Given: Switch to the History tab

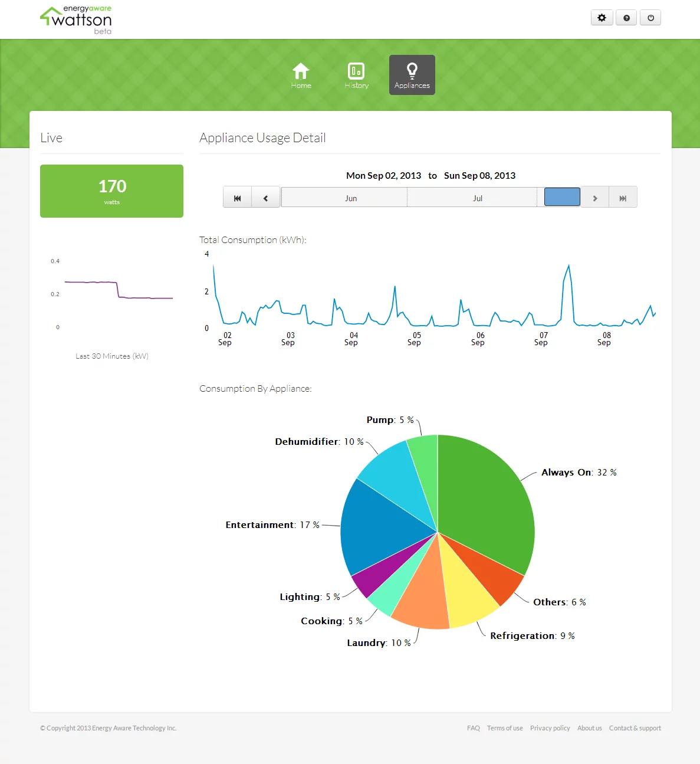Looking at the screenshot, I should click(356, 74).
